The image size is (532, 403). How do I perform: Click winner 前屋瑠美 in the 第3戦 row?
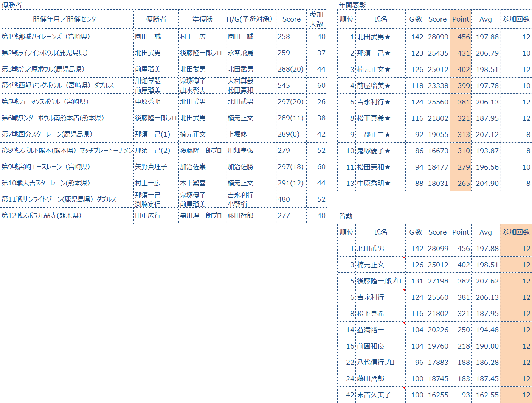point(156,69)
